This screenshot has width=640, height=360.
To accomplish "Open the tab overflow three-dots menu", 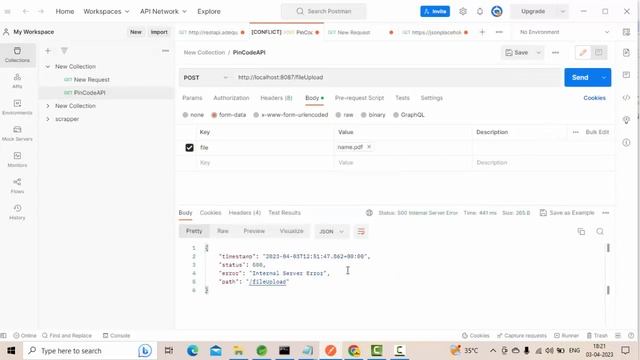I will pyautogui.click(x=499, y=32).
